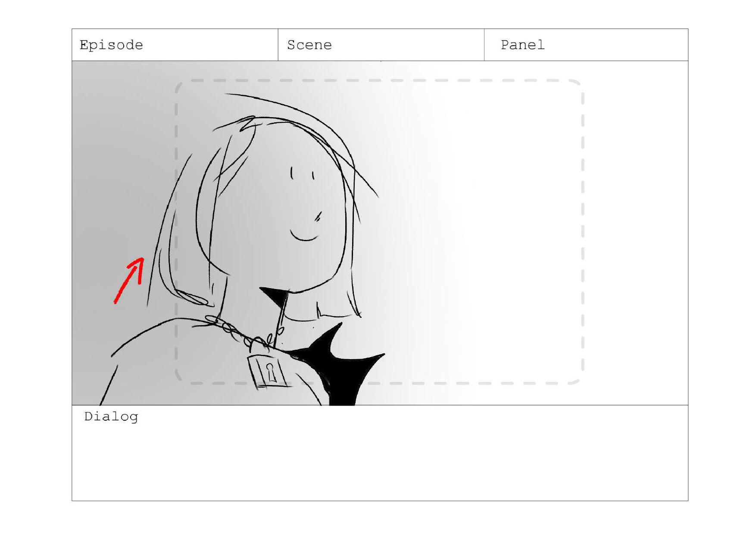Select the word Episode label
Screen dimensions: 756x534
point(111,45)
